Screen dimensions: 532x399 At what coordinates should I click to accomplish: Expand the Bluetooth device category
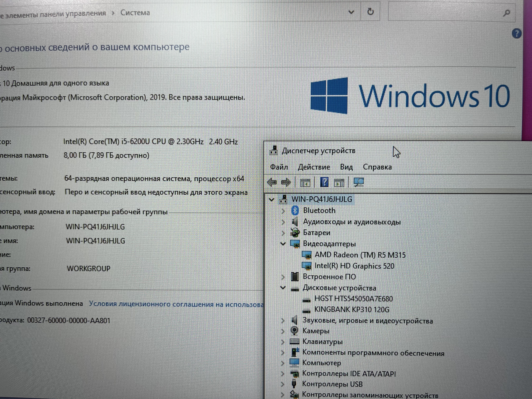click(283, 211)
